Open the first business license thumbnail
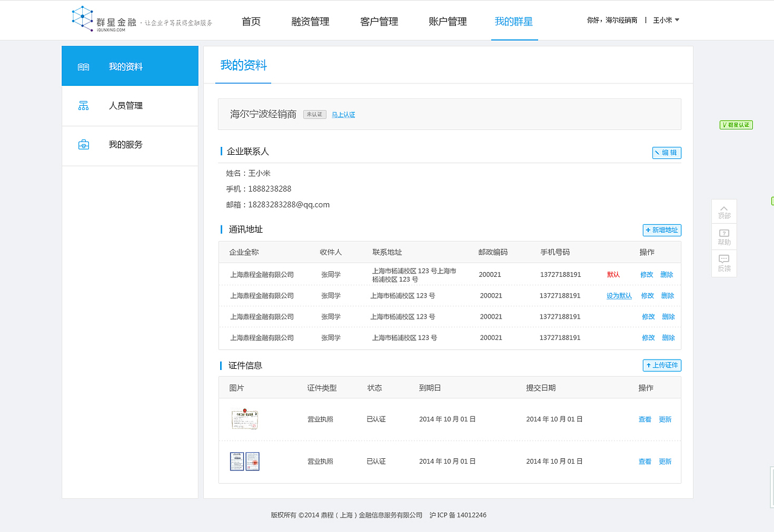Image resolution: width=774 pixels, height=532 pixels. point(244,419)
